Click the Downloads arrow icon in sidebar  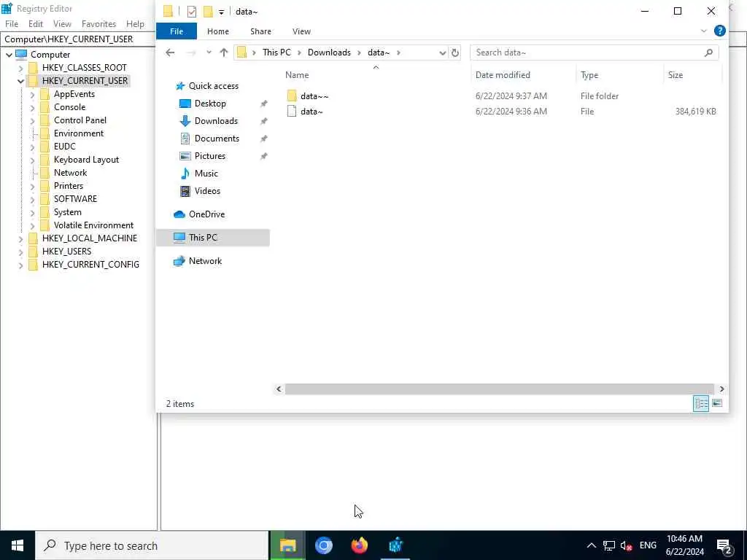(x=185, y=121)
